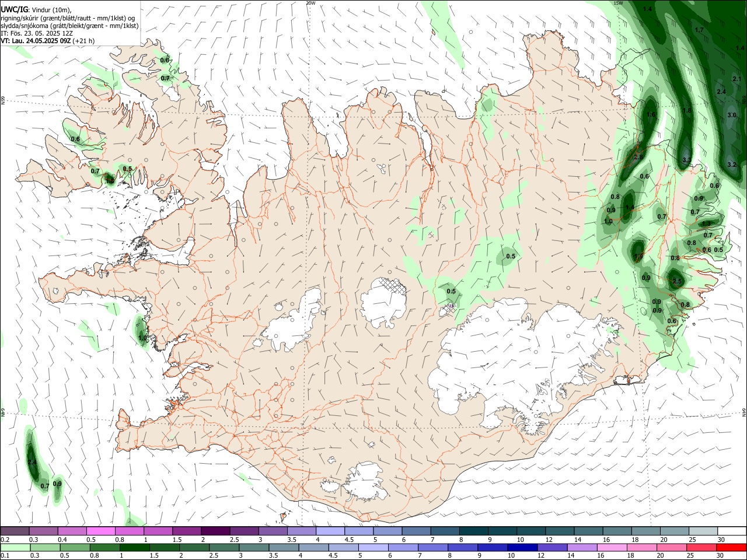Select the dark mauve 0.2 swatch in top legend row
This screenshot has width=747, height=560.
[x=15, y=531]
